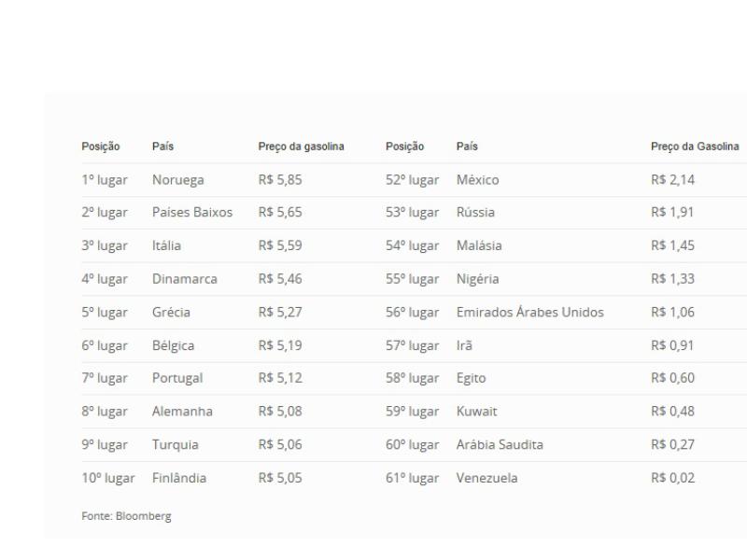Click the Finlândia country cell

pos(179,478)
